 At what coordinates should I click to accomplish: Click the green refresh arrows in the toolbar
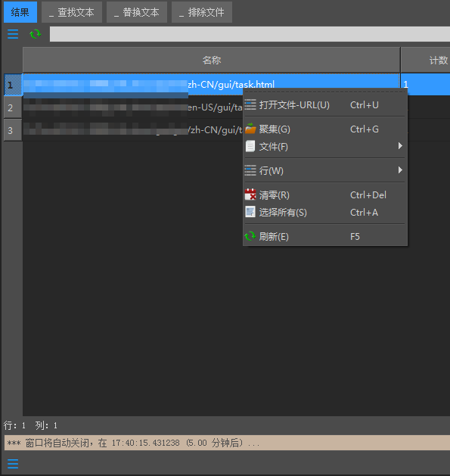coord(36,34)
